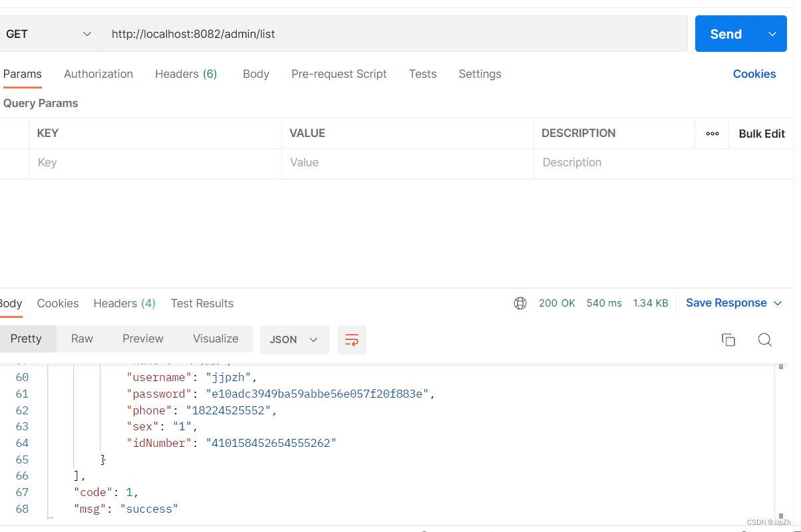Click the VALUE column header
Viewport: 801px width, 532px height.
point(307,134)
